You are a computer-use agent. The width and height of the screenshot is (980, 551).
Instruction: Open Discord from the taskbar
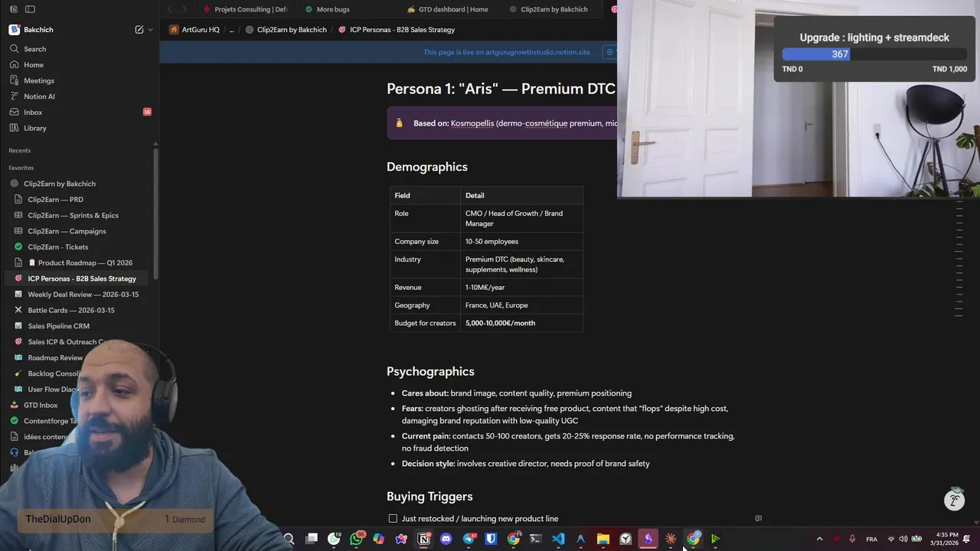pos(446,539)
